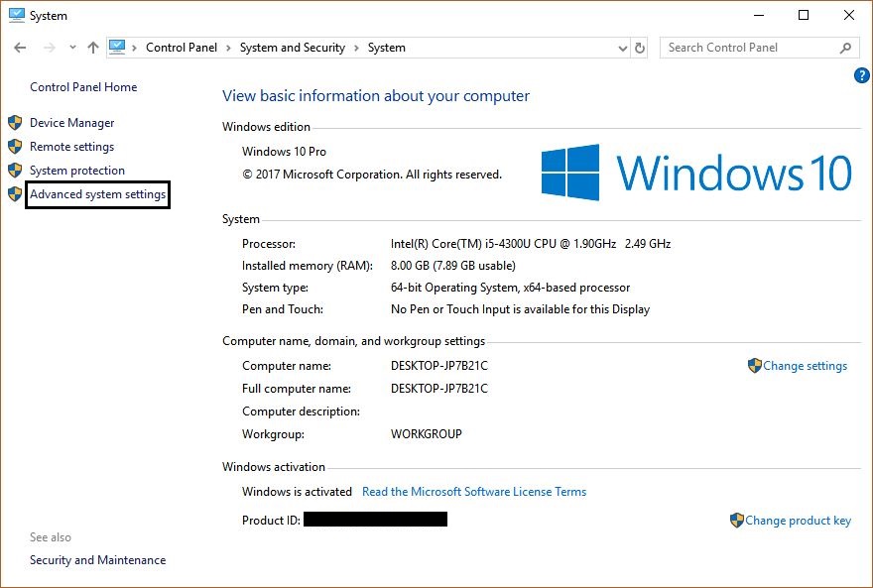Select the full computer name value DESKTOP-JP7B21C
This screenshot has height=588, width=873.
coord(439,389)
